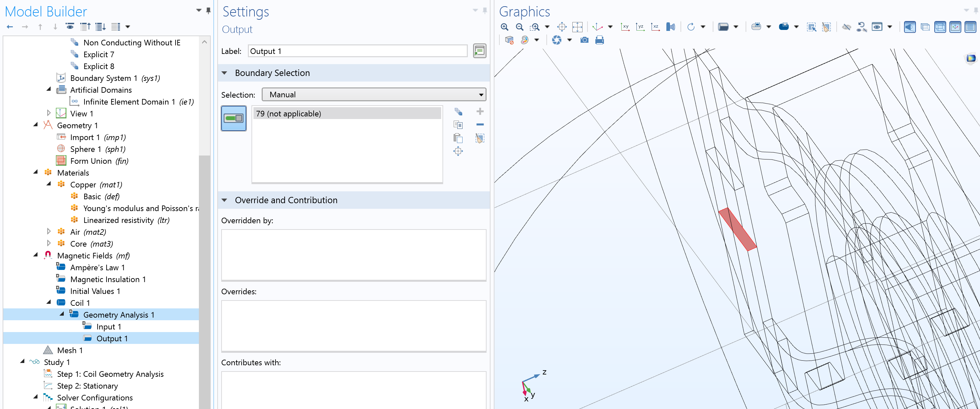
Task: Click the Show More Options eye icon
Action: pos(70,27)
